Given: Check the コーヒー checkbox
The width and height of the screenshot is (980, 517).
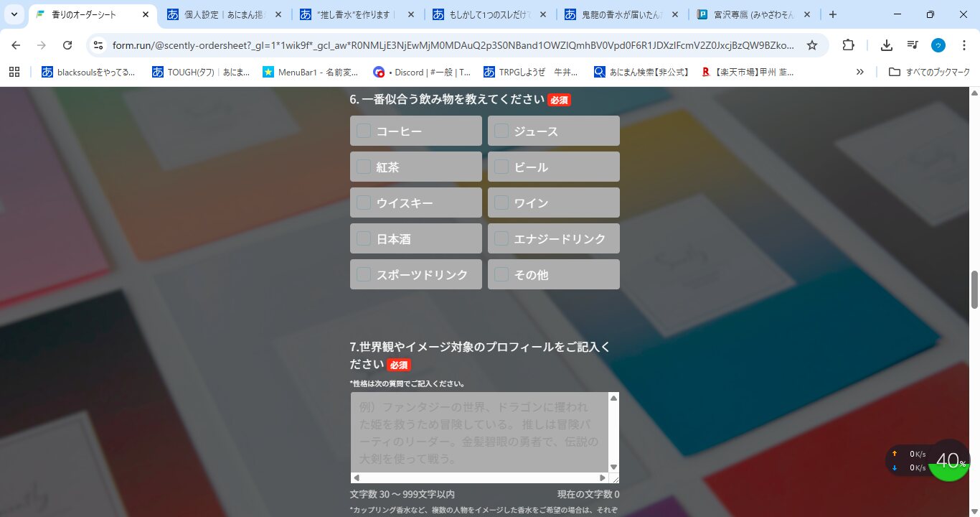Looking at the screenshot, I should [364, 131].
